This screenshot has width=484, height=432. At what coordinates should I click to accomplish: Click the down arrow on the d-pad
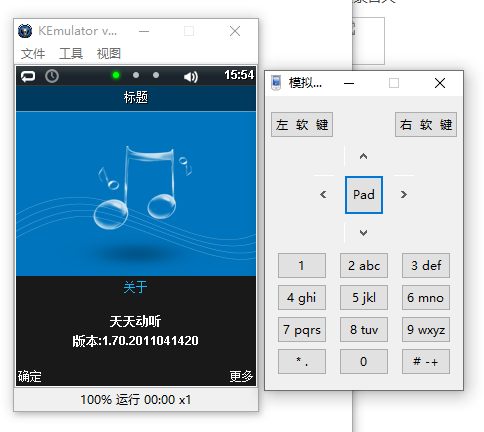coord(363,233)
